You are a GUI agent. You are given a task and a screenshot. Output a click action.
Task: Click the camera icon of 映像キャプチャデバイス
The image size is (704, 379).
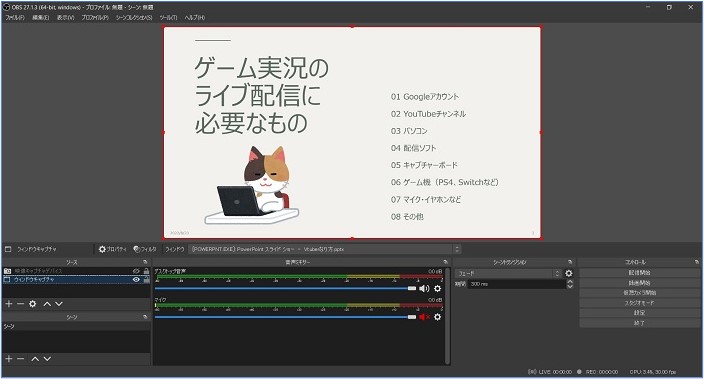(x=7, y=271)
